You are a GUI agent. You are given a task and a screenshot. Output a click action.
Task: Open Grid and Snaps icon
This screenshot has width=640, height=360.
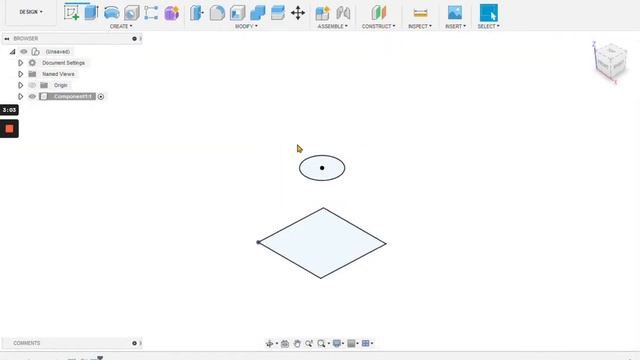point(351,343)
